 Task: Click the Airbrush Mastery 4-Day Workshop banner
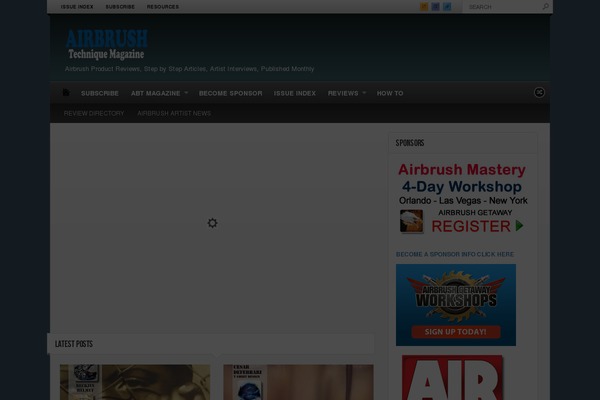463,198
